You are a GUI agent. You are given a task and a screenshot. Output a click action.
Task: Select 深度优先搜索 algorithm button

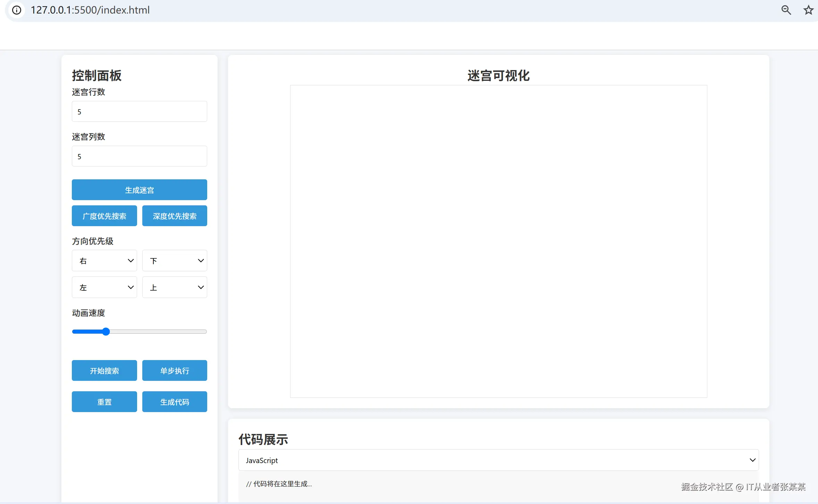[x=175, y=216]
